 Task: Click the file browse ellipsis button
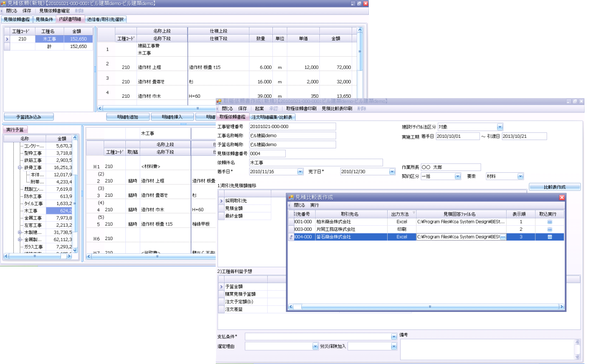503,237
